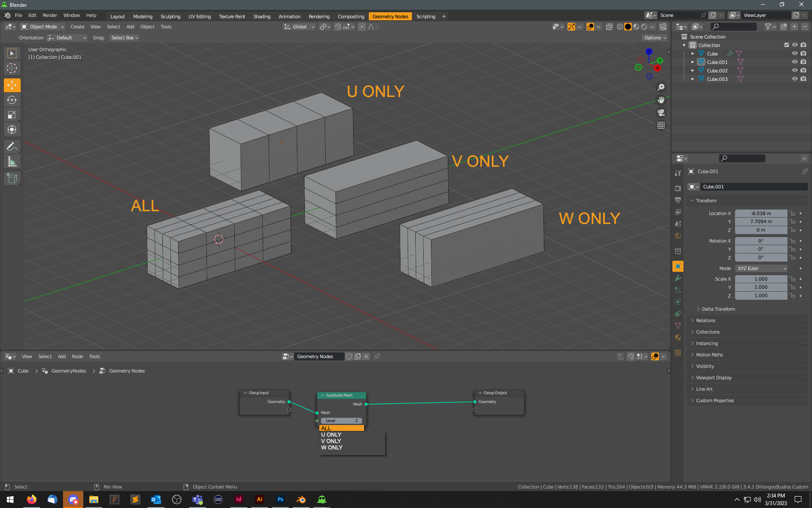Toggle camera view icon
Image resolution: width=812 pixels, height=508 pixels.
(661, 113)
